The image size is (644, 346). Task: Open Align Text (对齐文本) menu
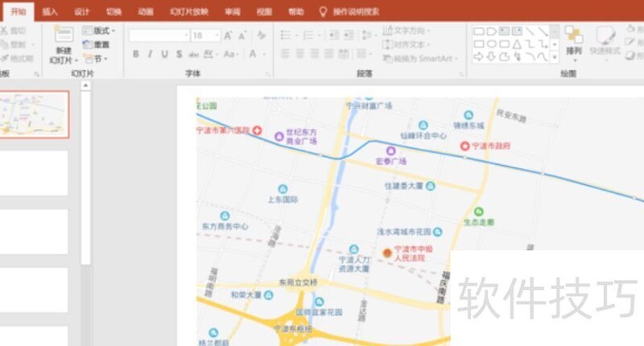407,44
